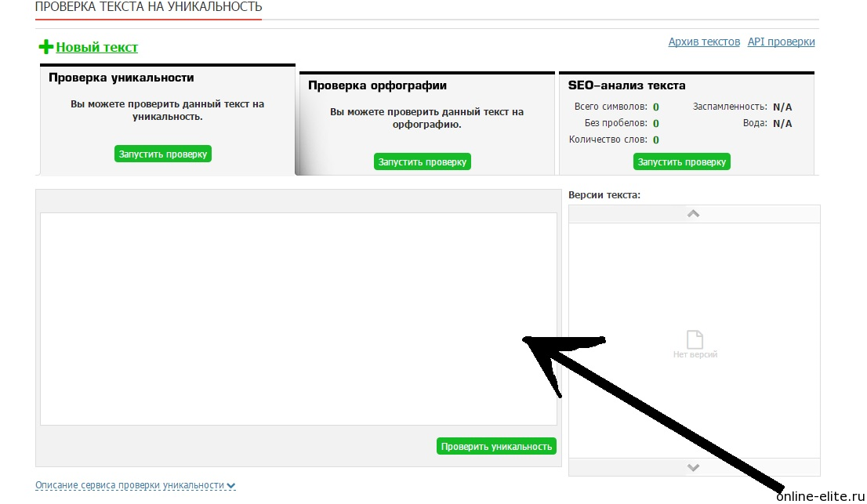Click the Заспамленность N/A value
Image resolution: width=867 pixels, height=504 pixels.
click(x=782, y=107)
